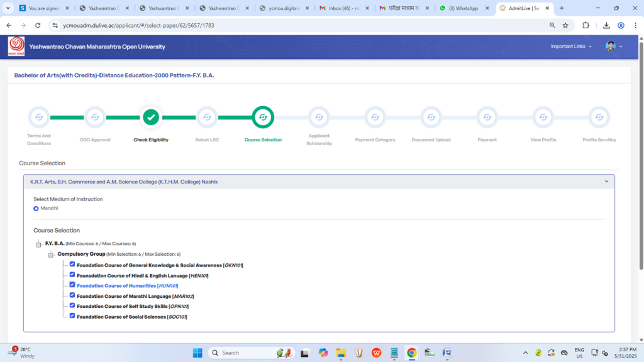Collapse the F.Y. B.A. tree node
Image resolution: width=644 pixels, height=362 pixels.
coord(38,244)
